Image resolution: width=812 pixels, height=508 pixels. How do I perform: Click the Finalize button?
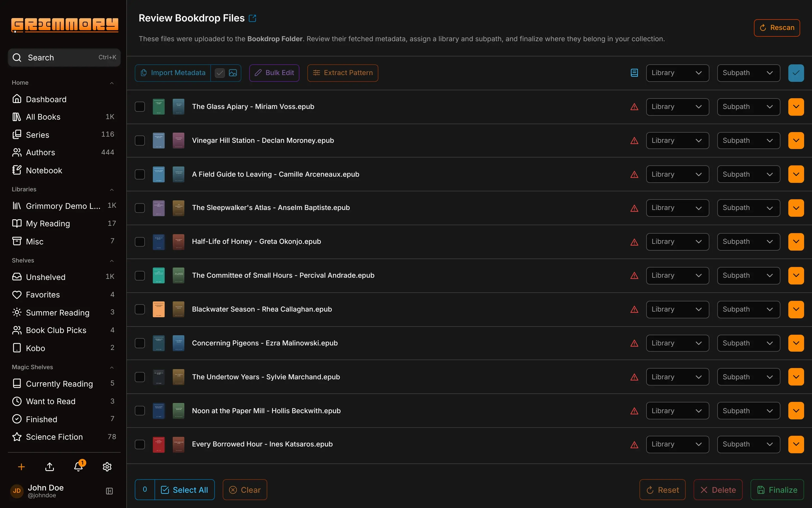tap(777, 490)
